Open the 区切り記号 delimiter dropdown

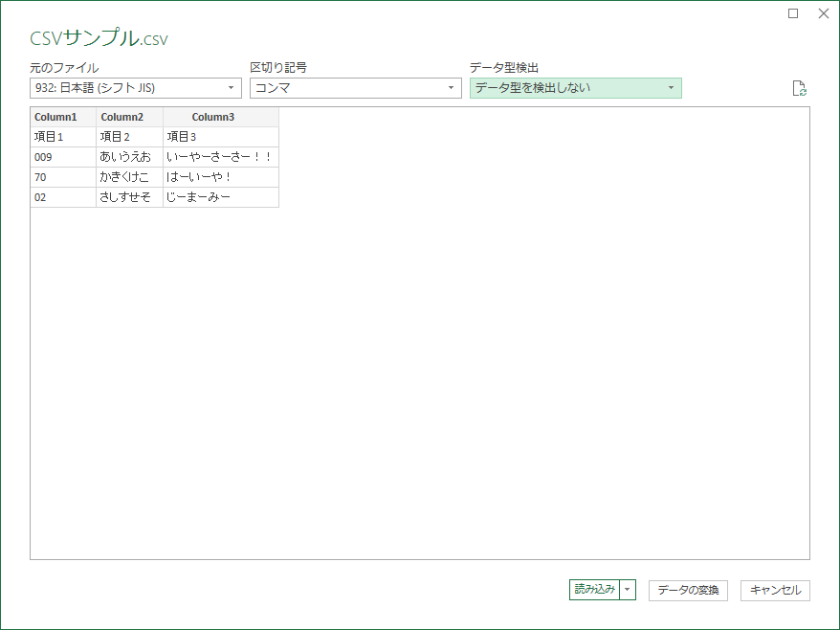(x=356, y=88)
